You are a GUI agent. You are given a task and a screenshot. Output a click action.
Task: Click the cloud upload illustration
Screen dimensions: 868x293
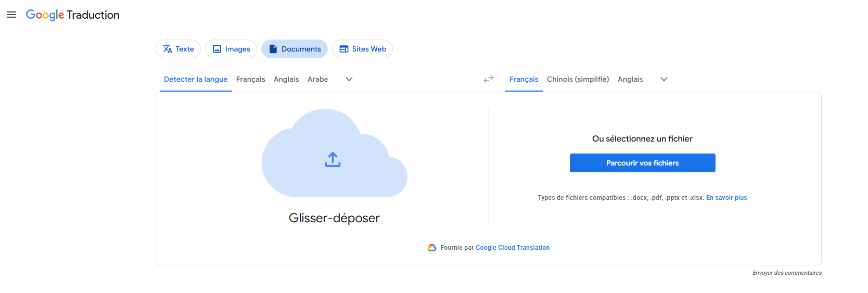tap(334, 153)
